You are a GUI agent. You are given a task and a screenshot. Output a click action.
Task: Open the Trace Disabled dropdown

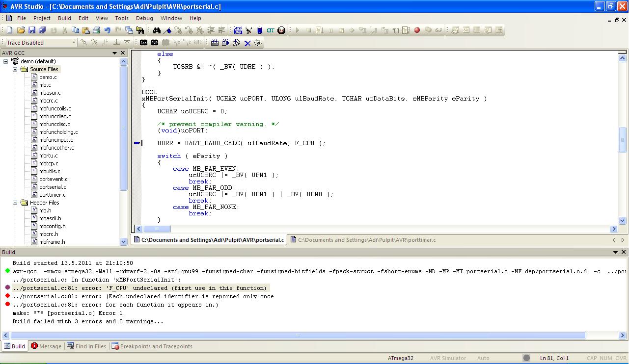pyautogui.click(x=74, y=43)
